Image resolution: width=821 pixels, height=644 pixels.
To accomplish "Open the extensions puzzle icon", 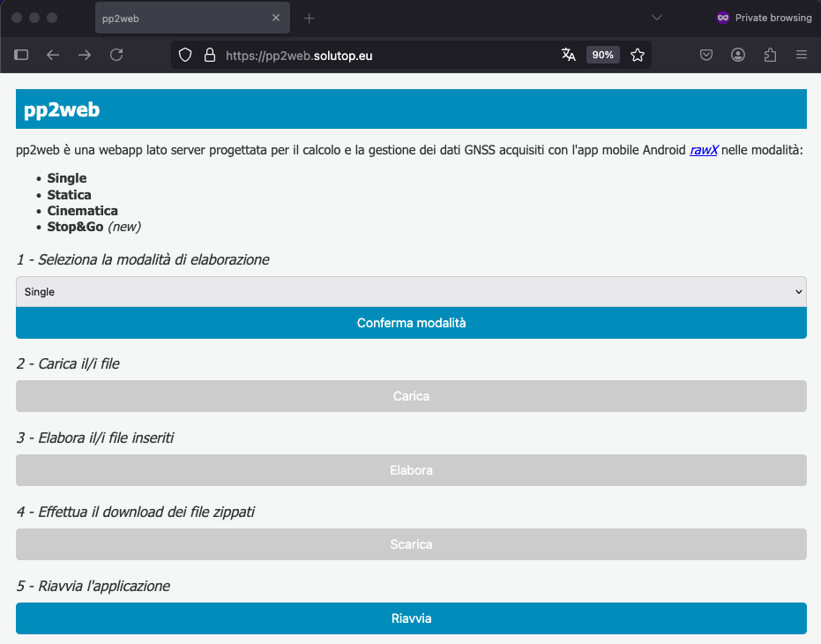I will 770,55.
